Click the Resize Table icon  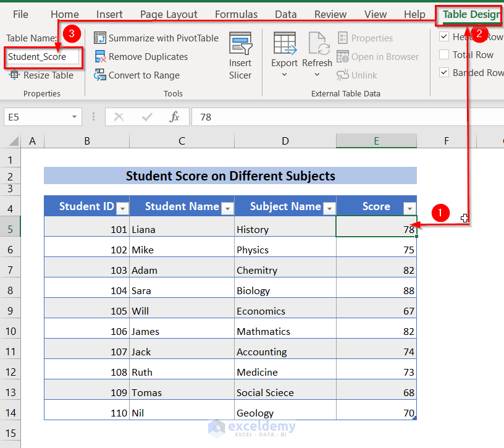point(14,75)
